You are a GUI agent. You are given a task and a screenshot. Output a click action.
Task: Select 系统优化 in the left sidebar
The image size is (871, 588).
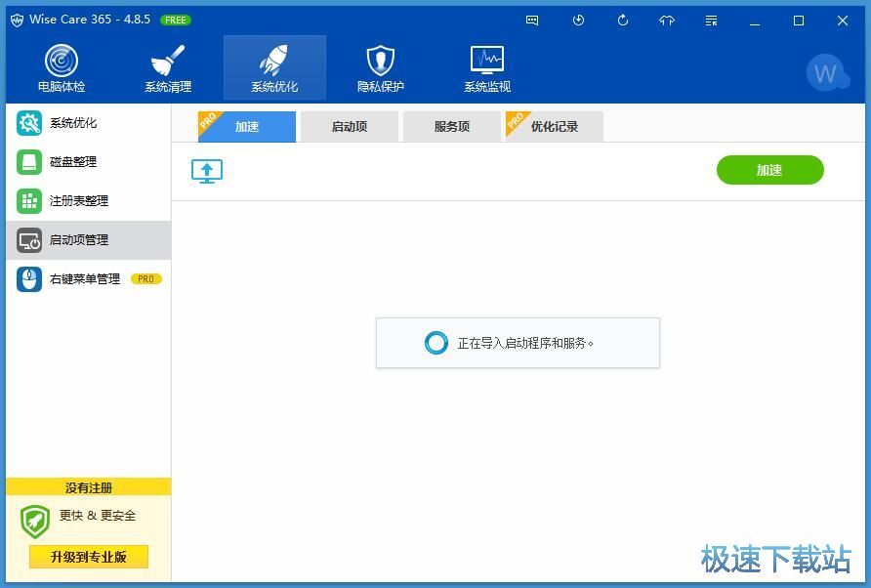68,123
